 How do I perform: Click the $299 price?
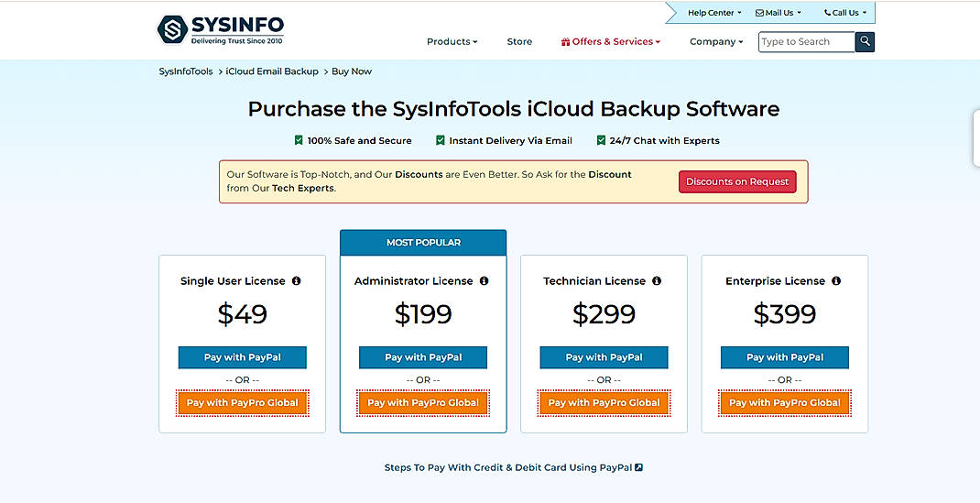(x=604, y=313)
